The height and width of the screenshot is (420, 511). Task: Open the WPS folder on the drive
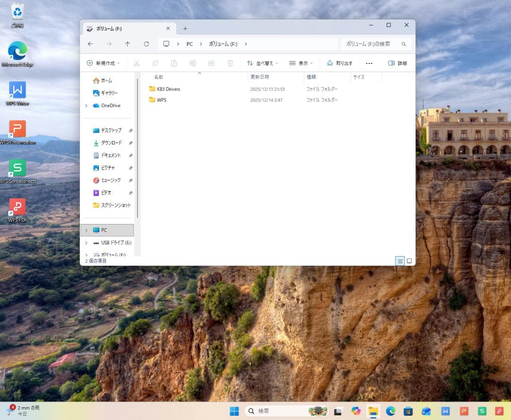coord(161,100)
